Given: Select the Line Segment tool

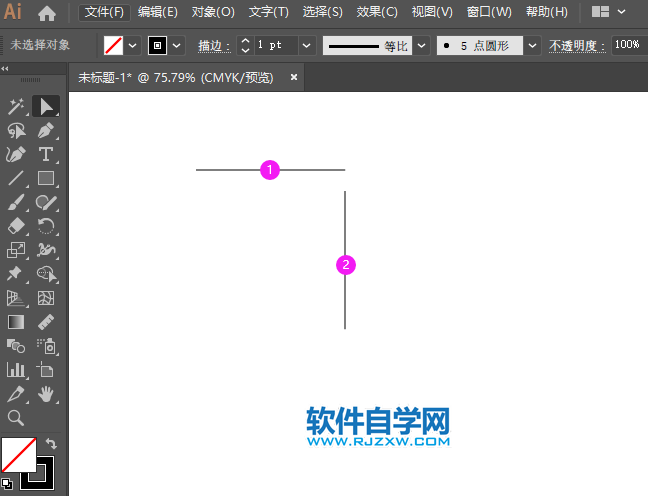Looking at the screenshot, I should pos(16,179).
